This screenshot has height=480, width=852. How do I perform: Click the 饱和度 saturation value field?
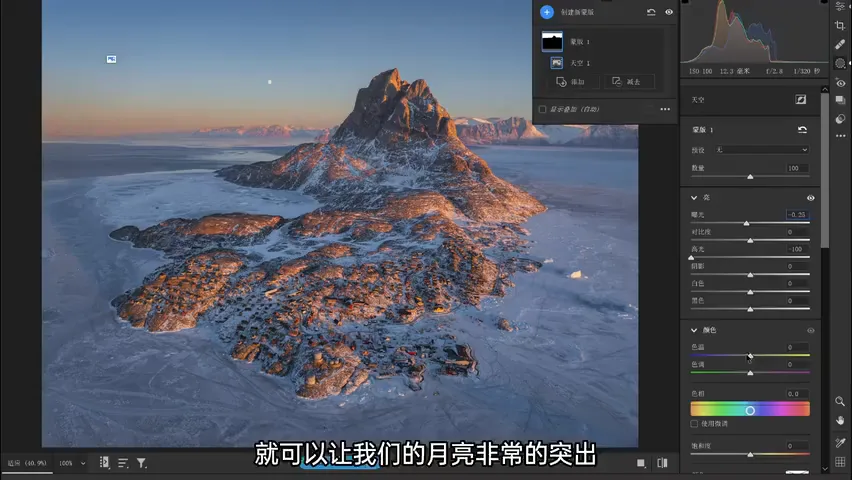(797, 446)
